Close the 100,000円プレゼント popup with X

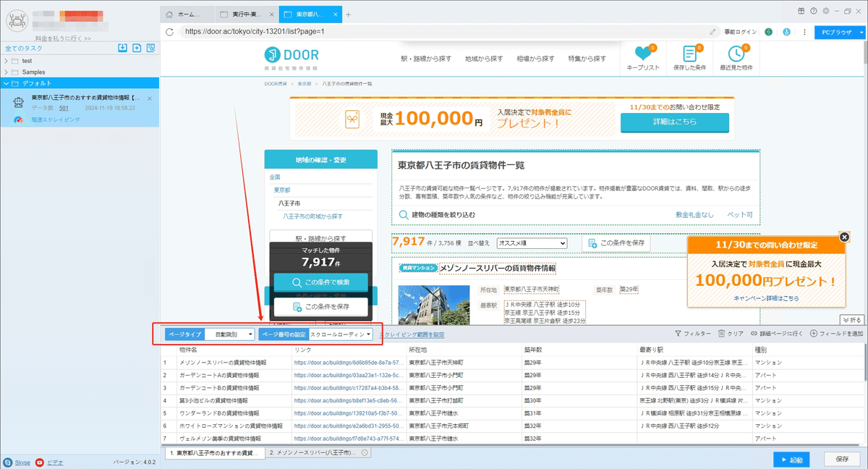844,237
